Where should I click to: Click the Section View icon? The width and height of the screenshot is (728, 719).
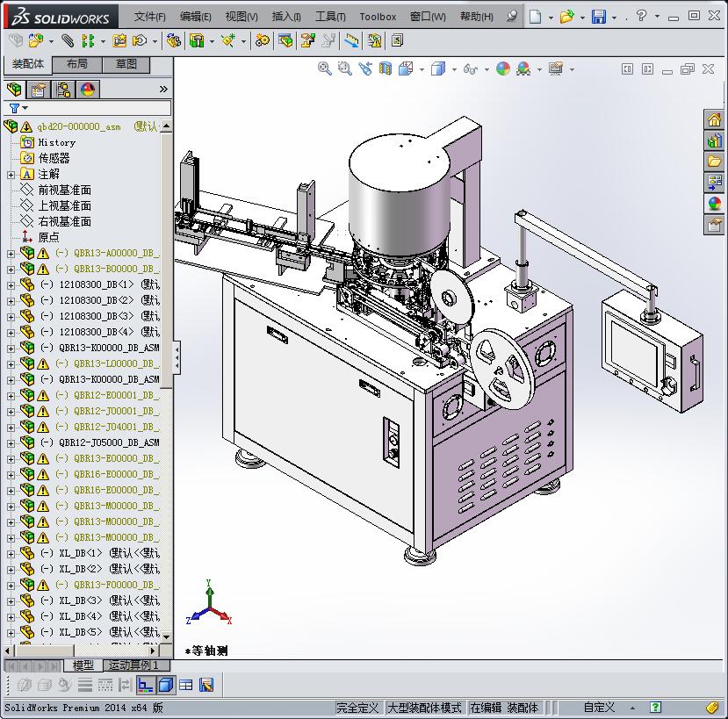point(386,69)
